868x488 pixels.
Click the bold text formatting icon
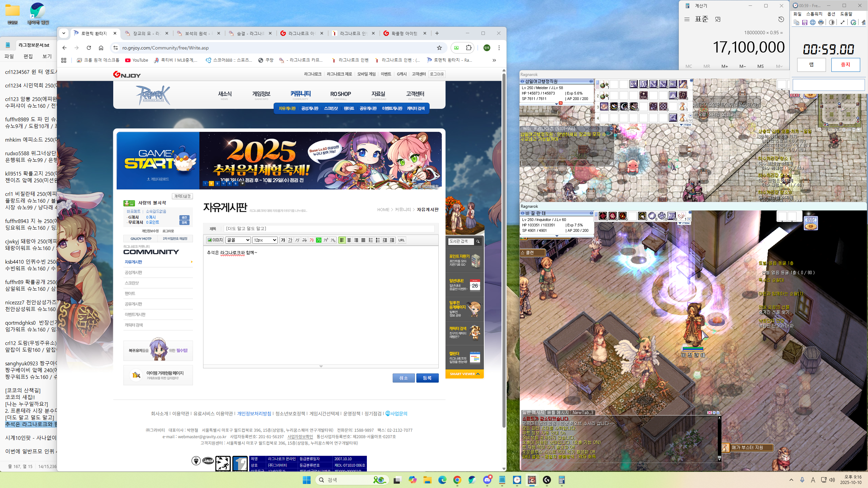tap(283, 240)
